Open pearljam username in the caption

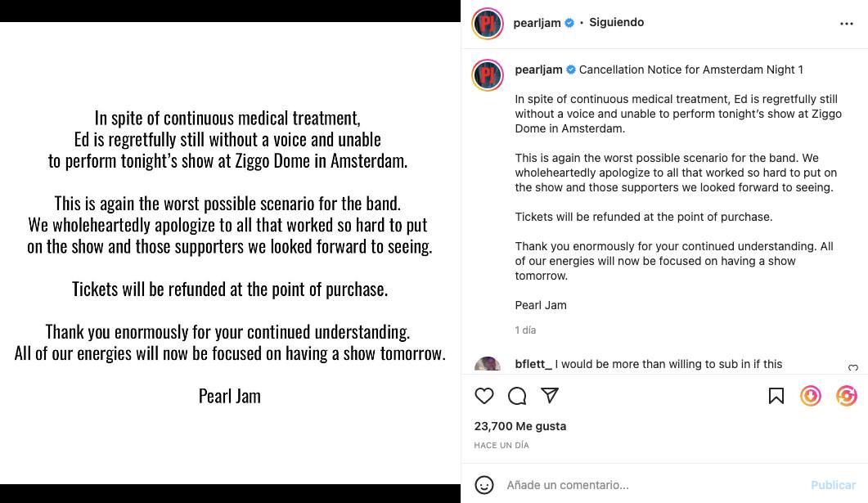click(x=538, y=70)
